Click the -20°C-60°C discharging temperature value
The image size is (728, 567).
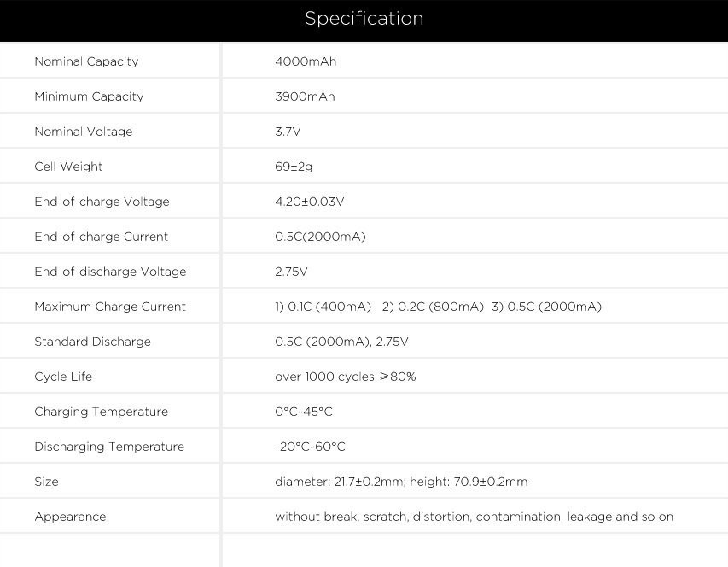(310, 447)
